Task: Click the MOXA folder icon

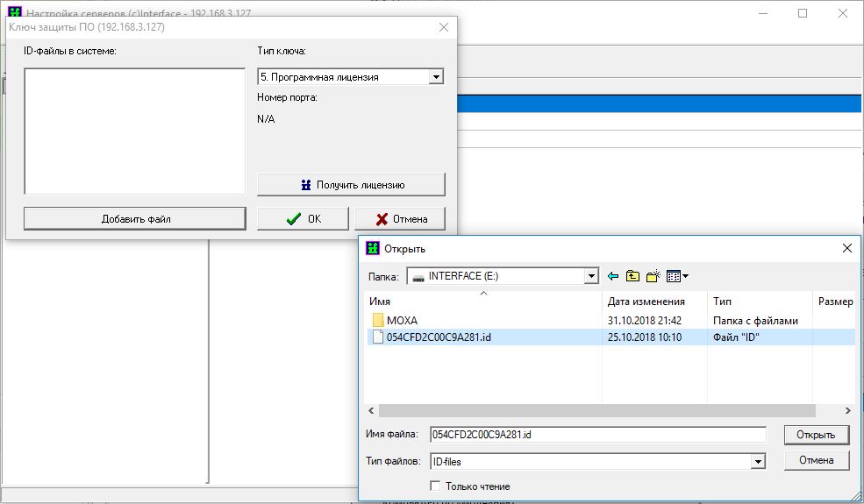Action: click(378, 321)
